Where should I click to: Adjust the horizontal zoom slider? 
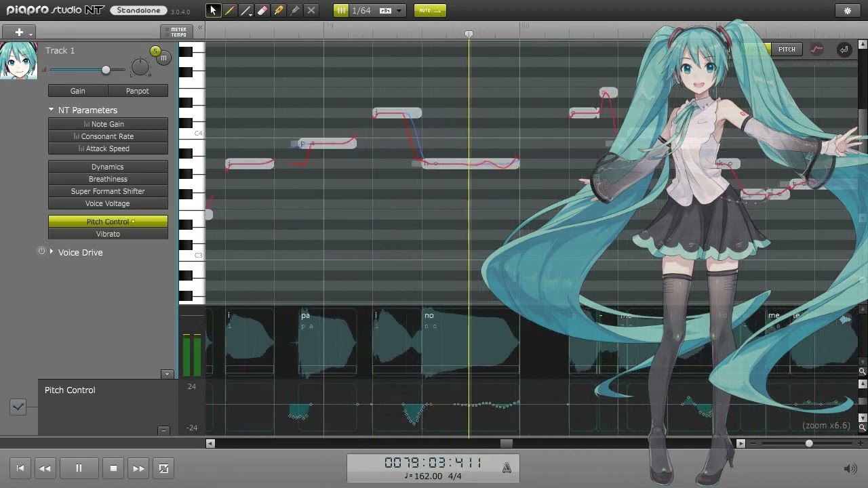pyautogui.click(x=808, y=443)
